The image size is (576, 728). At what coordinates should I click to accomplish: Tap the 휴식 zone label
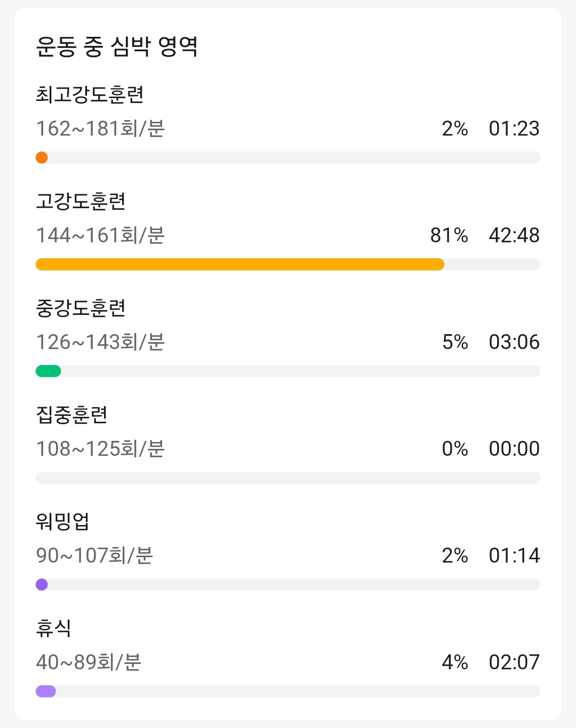(53, 628)
